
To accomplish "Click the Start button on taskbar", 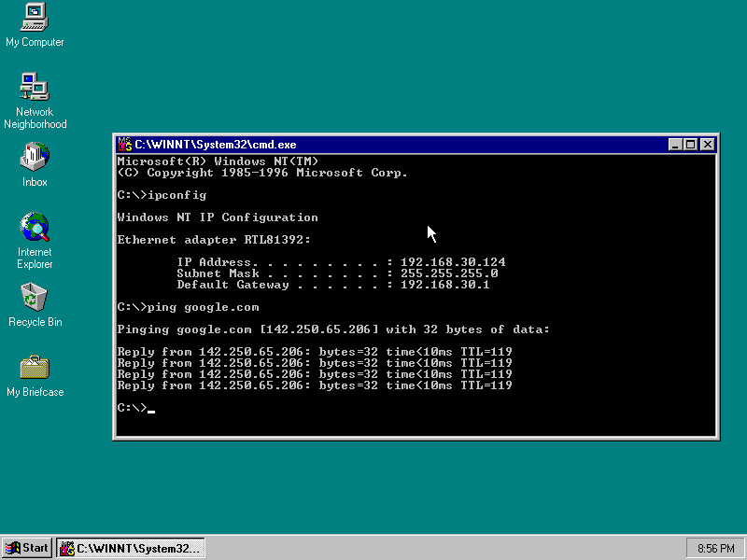I will (27, 548).
